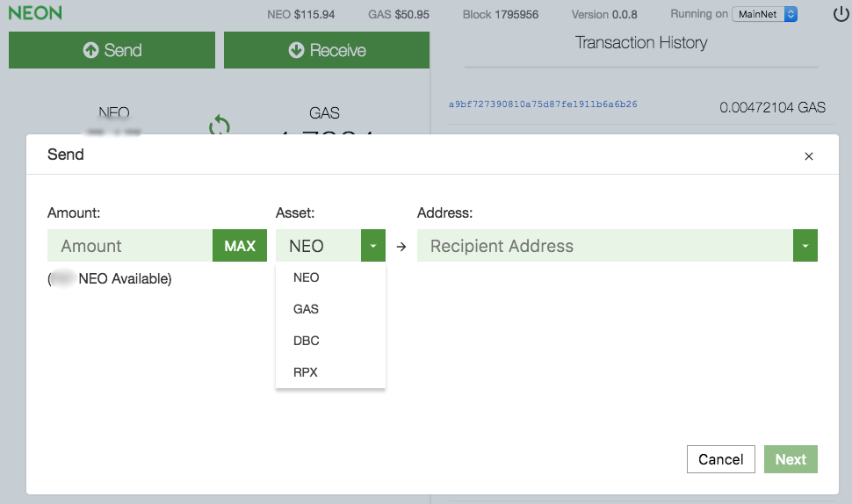Screen dimensions: 852x504
Task: Click the Send button behind the dialog
Action: [x=112, y=50]
